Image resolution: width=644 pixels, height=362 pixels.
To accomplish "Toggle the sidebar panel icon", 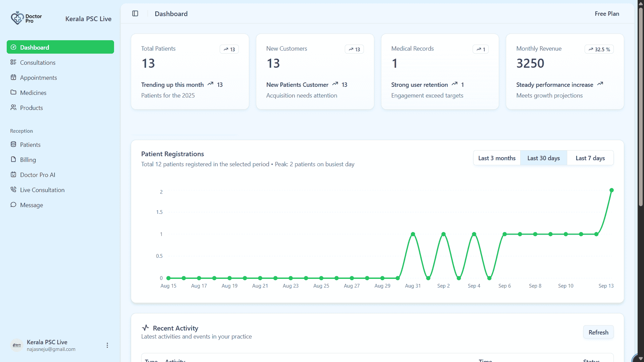I will click(x=135, y=14).
